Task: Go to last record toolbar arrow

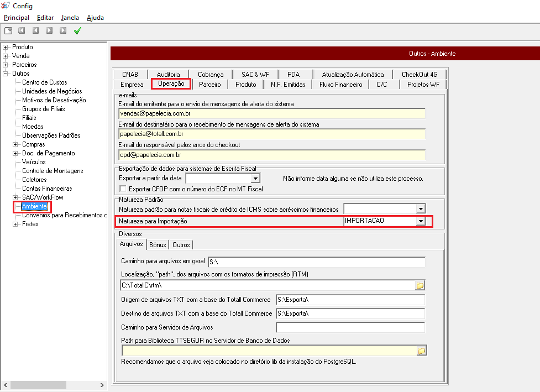Action: (63, 30)
